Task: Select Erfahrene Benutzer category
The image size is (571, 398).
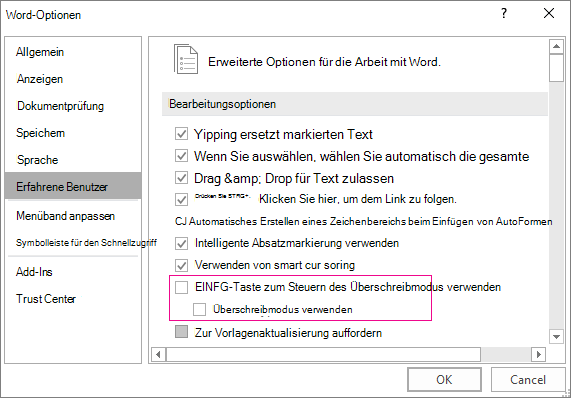Action: [73, 186]
